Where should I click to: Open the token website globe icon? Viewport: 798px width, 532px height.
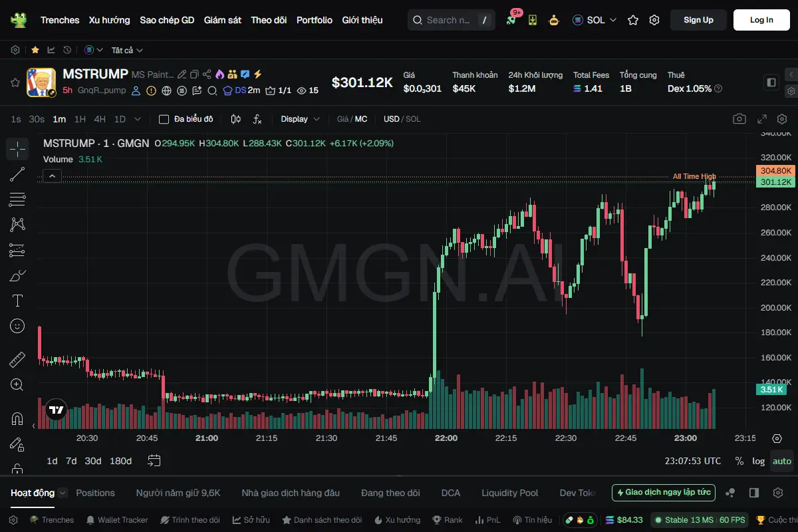166,90
